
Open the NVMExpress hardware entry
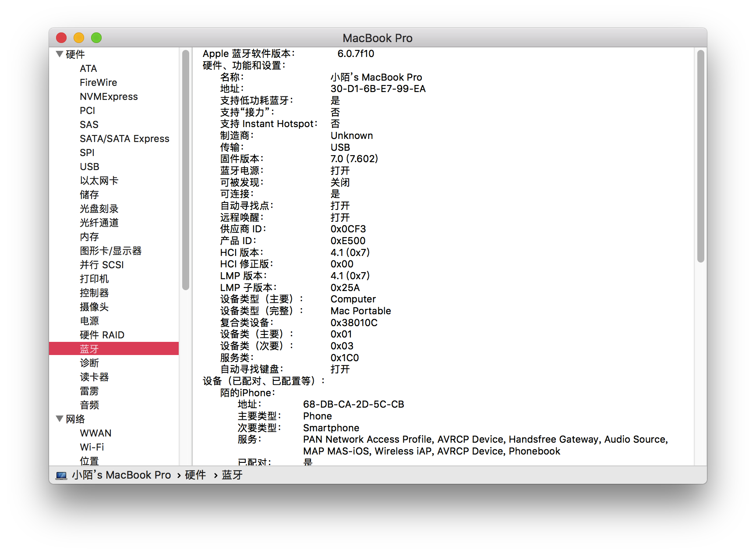click(x=109, y=96)
